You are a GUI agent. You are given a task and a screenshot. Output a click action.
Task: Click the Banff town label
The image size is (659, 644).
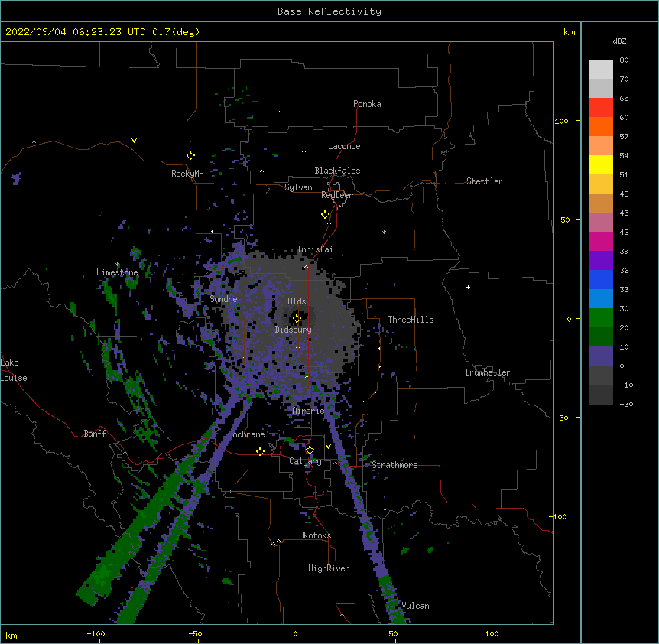(x=95, y=434)
